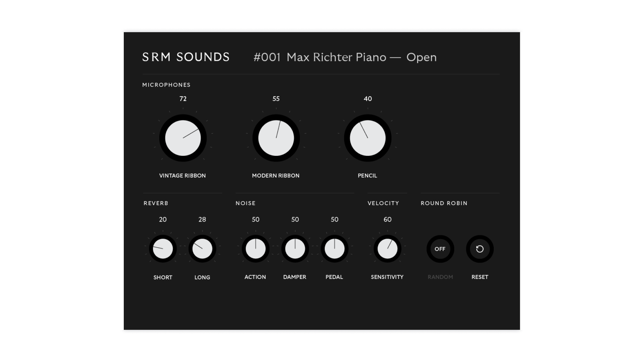
Task: Click the Sensitivity value 60
Action: pos(387,220)
